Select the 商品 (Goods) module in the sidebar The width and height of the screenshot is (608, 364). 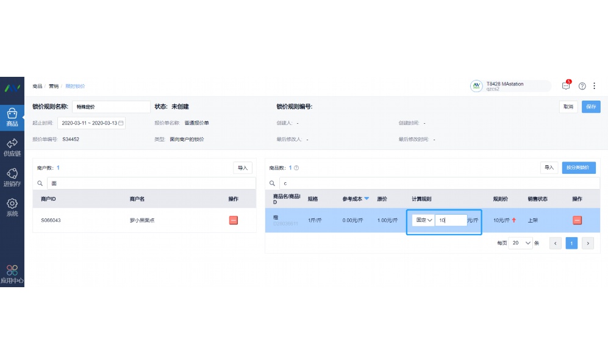(12, 116)
